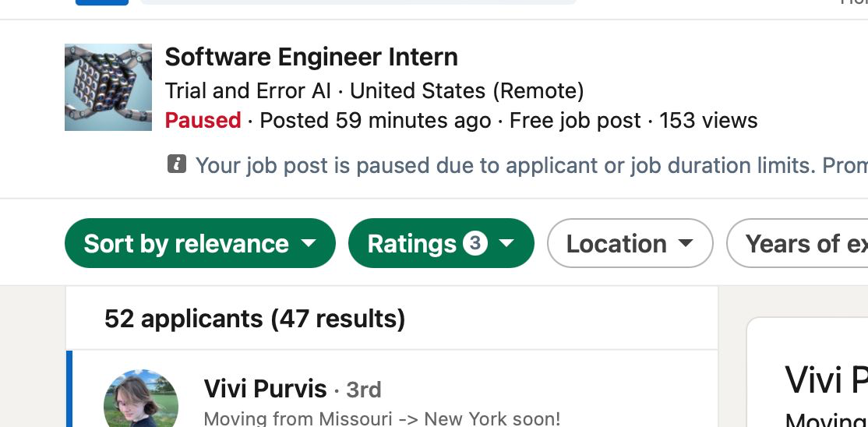
Task: Open the Software Engineer Intern job title
Action: tap(312, 57)
